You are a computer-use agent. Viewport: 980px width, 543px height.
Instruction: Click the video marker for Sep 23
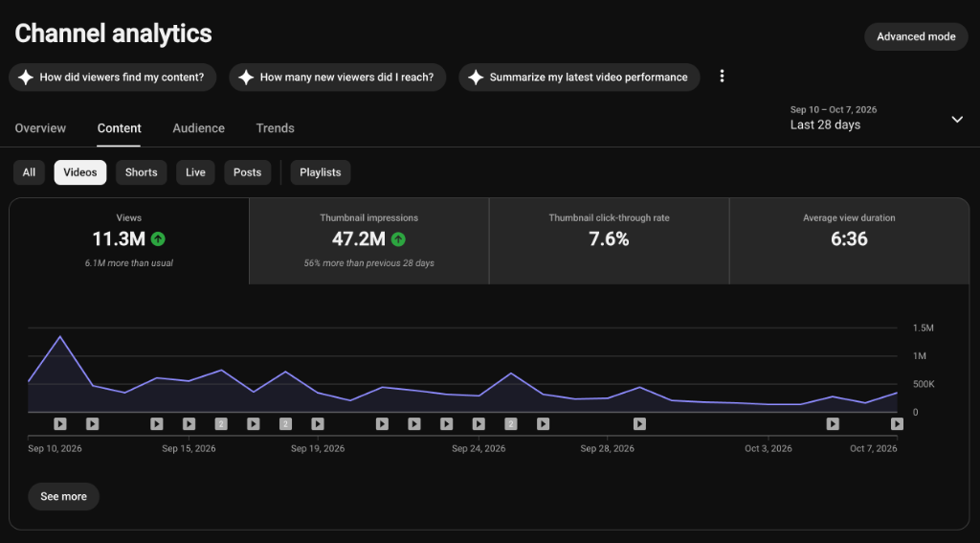pyautogui.click(x=446, y=424)
